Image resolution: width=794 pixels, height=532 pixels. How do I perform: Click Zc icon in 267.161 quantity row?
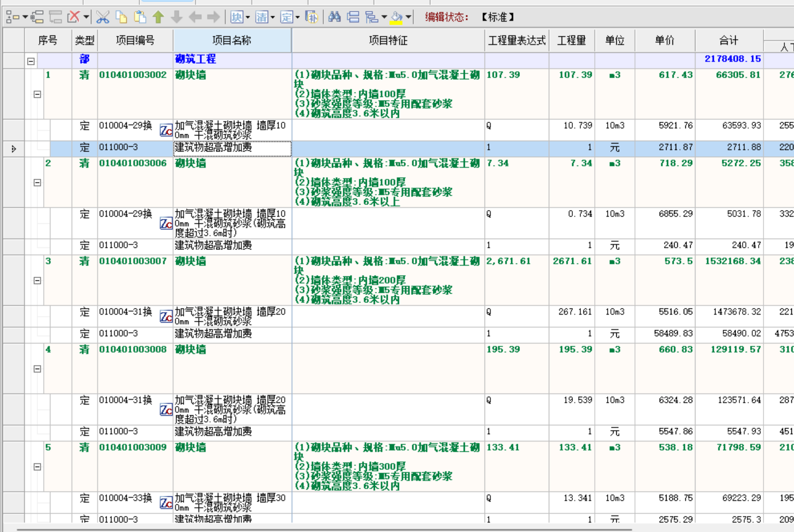[x=167, y=316]
